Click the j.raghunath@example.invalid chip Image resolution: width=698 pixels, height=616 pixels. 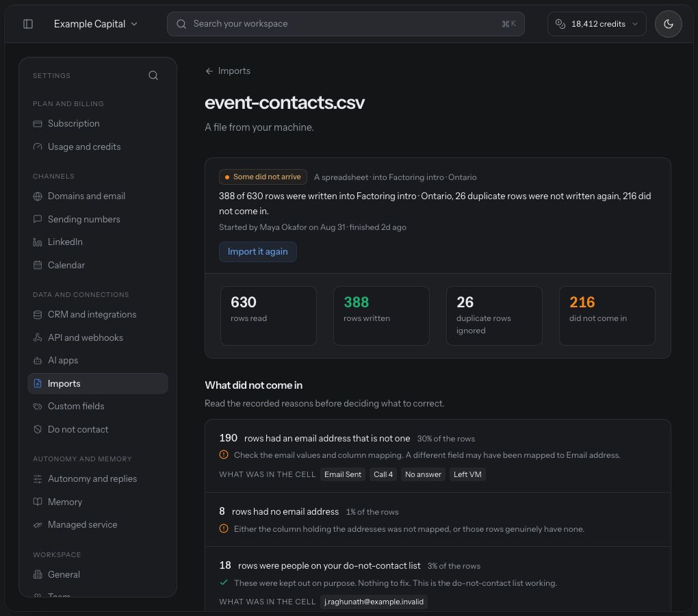click(374, 602)
